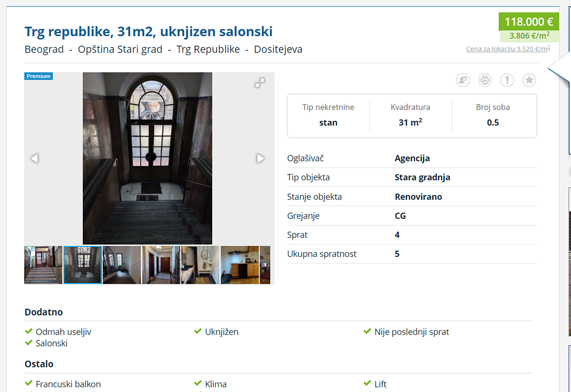Advance to the next gallery photo
This screenshot has width=571, height=392.
(260, 158)
